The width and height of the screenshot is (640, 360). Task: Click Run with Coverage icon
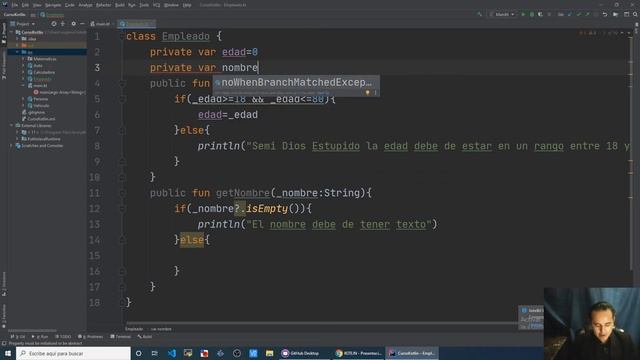540,14
